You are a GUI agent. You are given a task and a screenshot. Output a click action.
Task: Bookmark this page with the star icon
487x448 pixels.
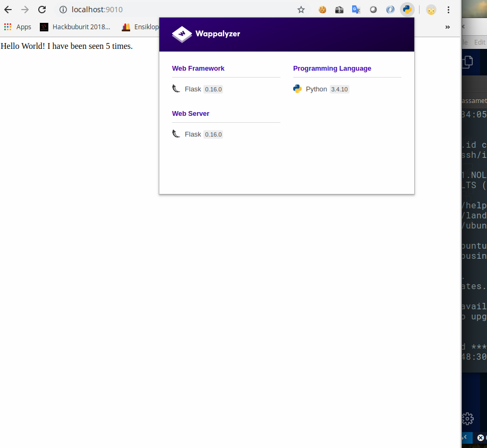(301, 10)
